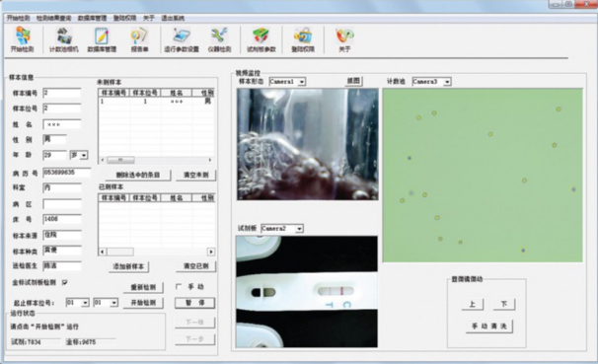Click the 添加新样本 button
Image resolution: width=598 pixels, height=364 pixels.
(x=129, y=266)
